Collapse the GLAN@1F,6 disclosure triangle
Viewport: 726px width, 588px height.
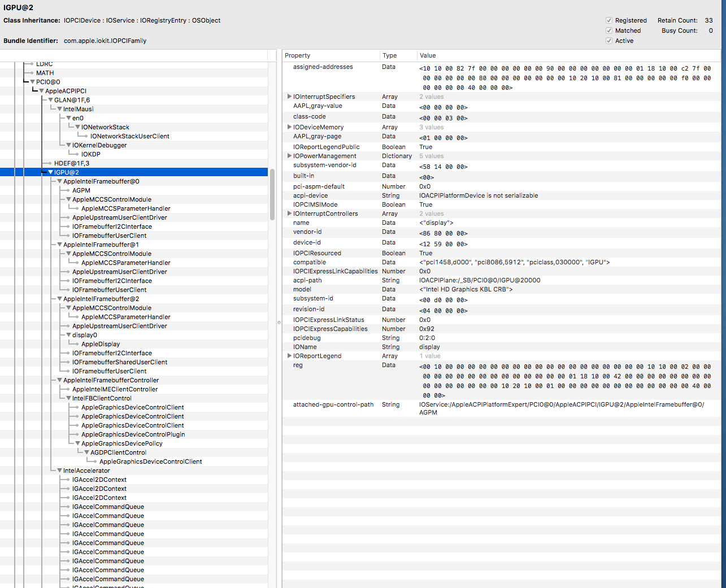pos(50,100)
